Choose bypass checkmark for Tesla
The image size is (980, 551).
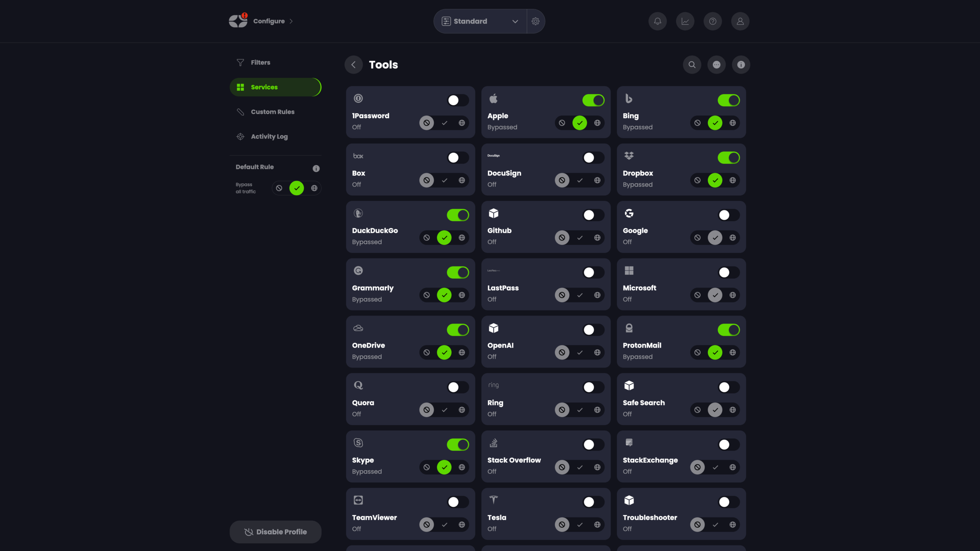tap(580, 525)
